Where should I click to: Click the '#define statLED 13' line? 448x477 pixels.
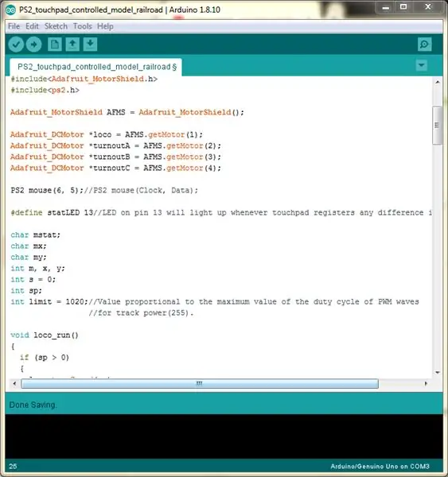pos(221,212)
